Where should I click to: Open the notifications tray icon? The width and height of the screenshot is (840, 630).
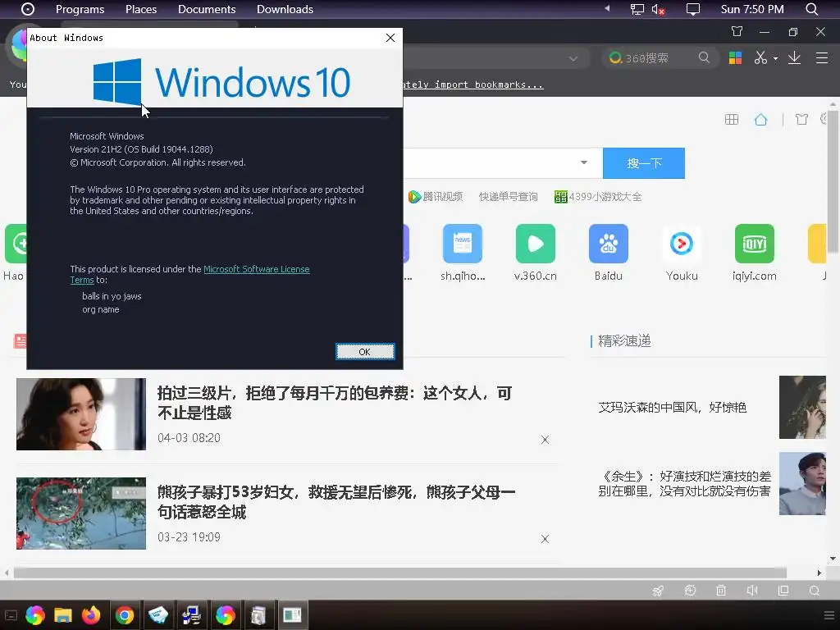[x=693, y=9]
